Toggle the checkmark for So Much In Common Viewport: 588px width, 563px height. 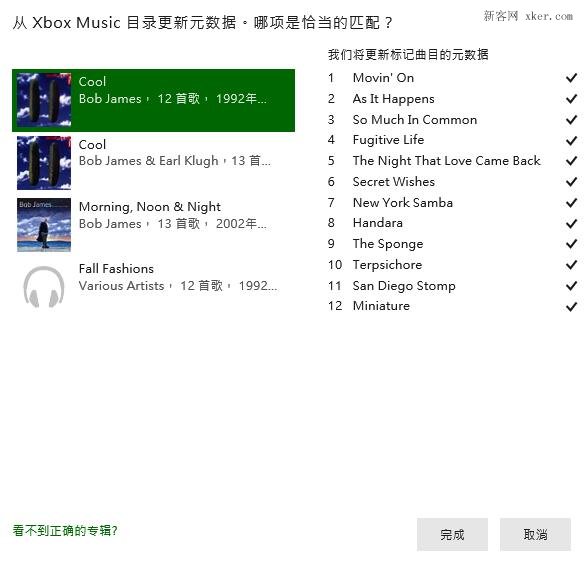571,120
